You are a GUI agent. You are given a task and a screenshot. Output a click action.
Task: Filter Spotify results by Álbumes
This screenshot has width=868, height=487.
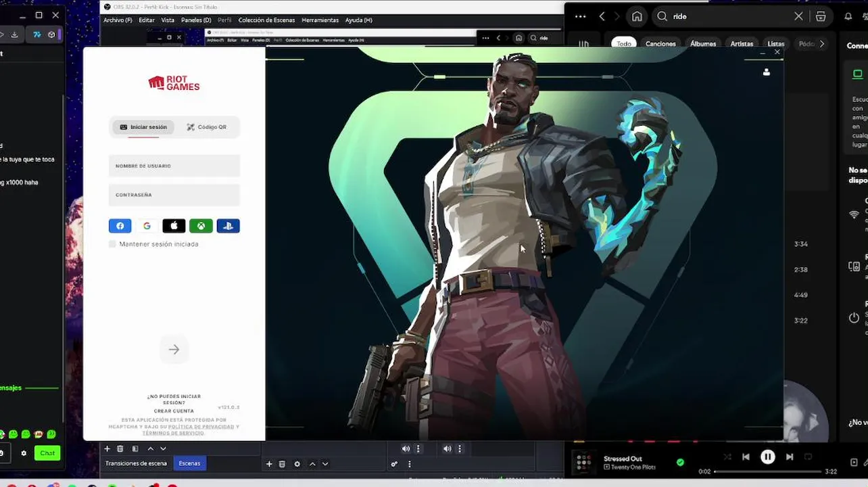pyautogui.click(x=703, y=44)
